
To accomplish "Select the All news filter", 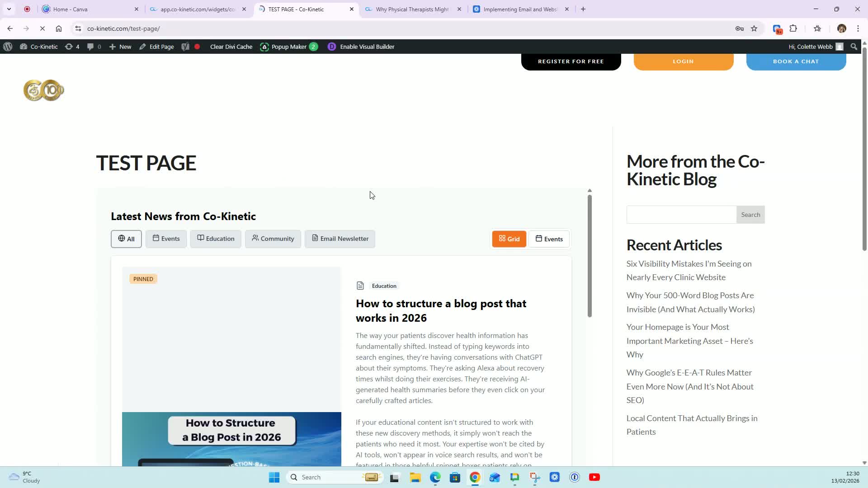I will pos(126,239).
